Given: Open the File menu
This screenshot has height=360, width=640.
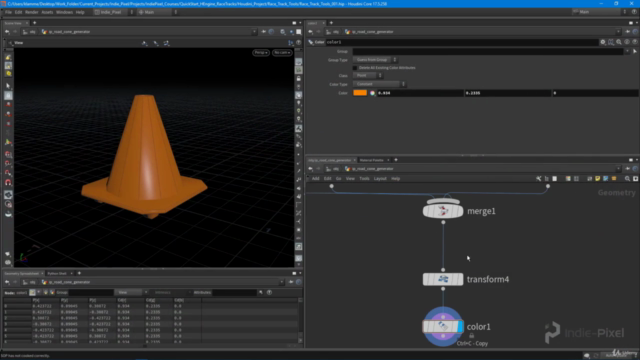Looking at the screenshot, I should (x=8, y=12).
